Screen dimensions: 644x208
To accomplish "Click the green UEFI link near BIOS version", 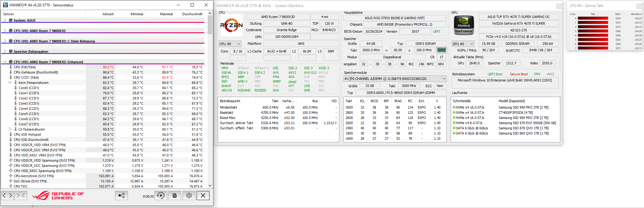I will [437, 31].
